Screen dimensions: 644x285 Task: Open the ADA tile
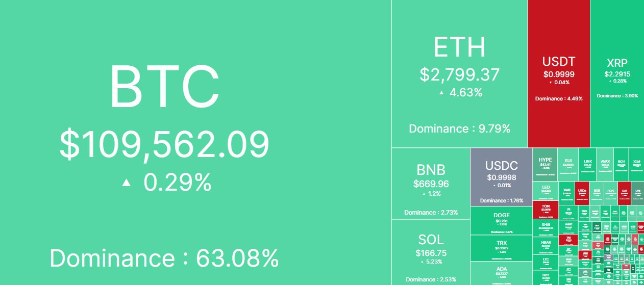(x=501, y=273)
